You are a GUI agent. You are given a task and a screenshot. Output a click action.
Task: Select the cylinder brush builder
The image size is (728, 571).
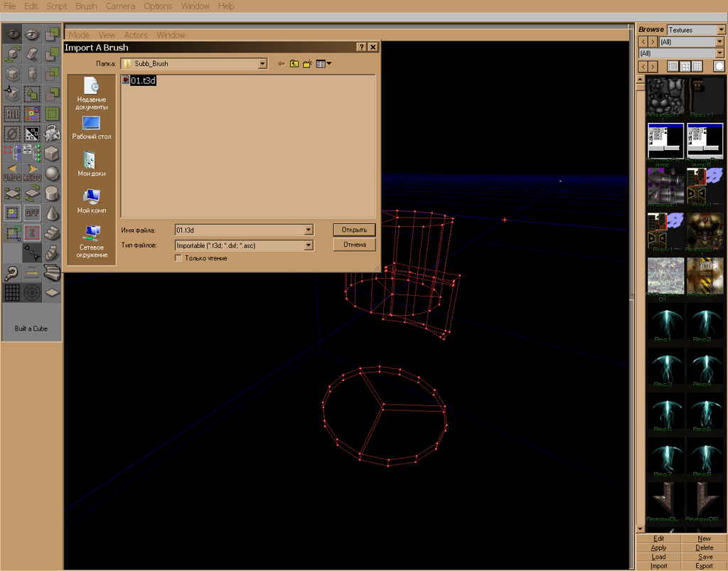tap(52, 193)
